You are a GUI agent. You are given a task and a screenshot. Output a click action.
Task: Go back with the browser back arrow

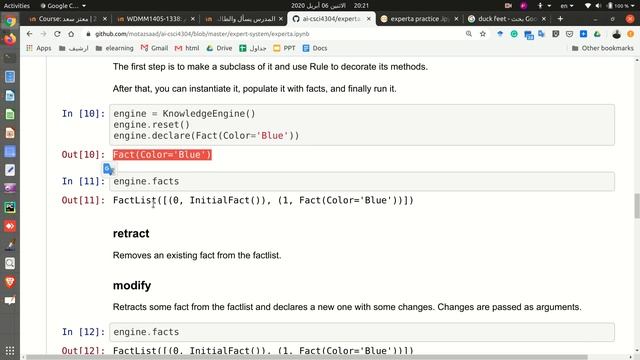tap(29, 34)
